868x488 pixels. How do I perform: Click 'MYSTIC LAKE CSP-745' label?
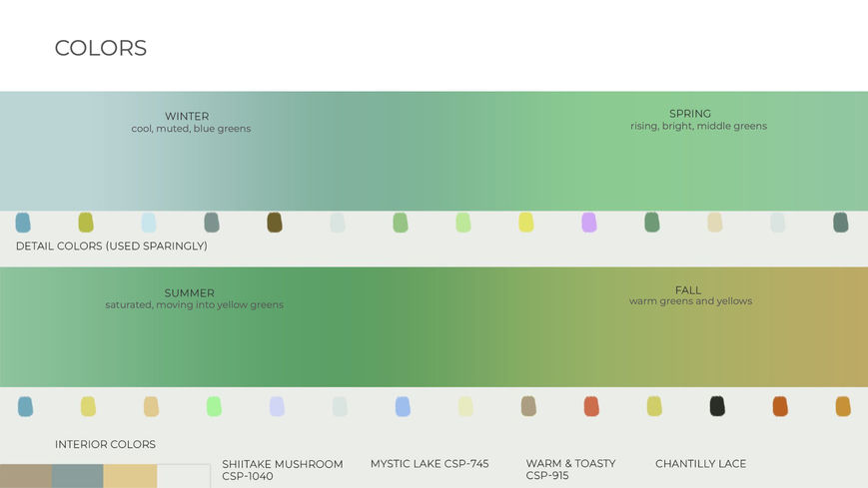point(430,464)
